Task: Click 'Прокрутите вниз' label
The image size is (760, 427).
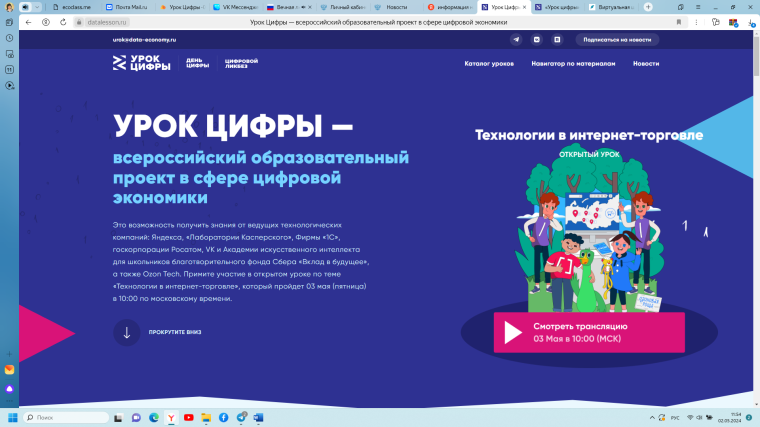Action: (x=174, y=332)
